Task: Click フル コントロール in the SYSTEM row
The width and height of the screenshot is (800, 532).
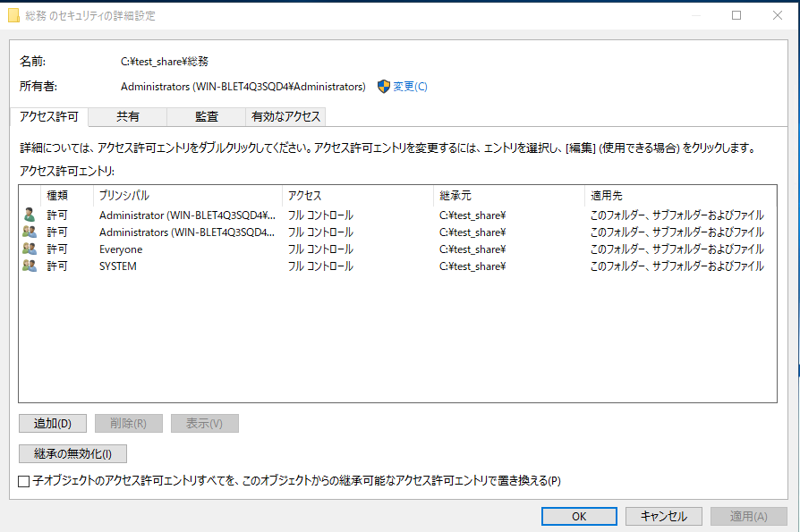Action: point(320,266)
